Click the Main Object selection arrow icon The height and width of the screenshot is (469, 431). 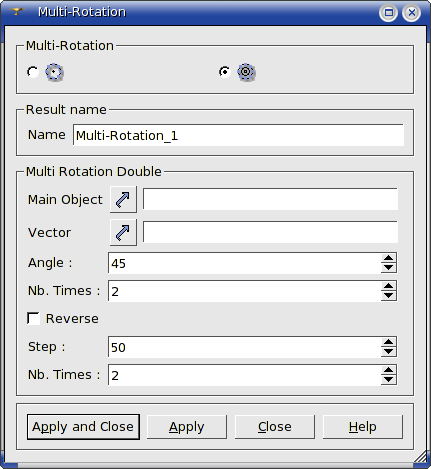point(123,199)
